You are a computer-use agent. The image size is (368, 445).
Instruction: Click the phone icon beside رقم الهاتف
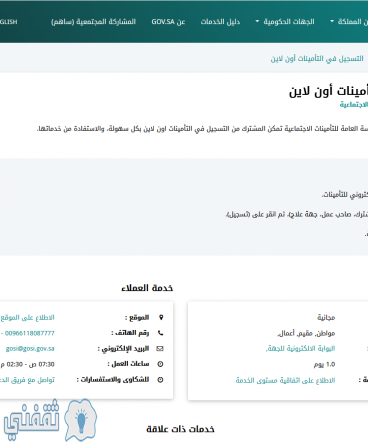click(160, 333)
